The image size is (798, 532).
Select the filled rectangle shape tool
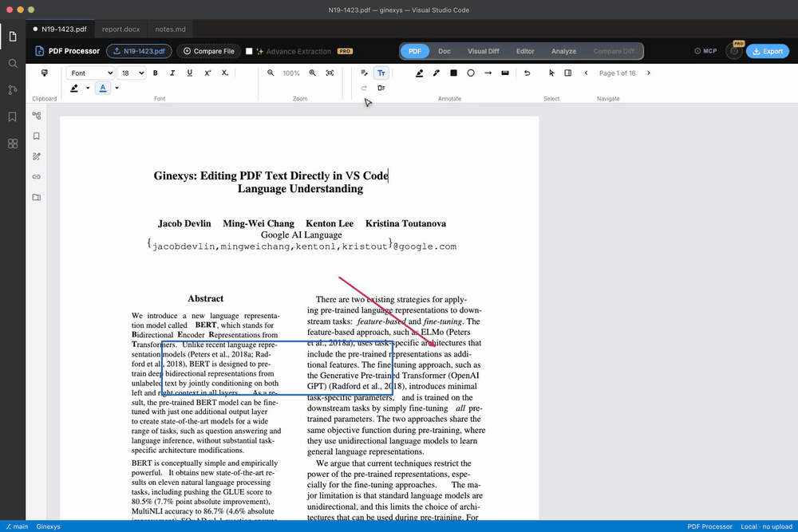[453, 73]
